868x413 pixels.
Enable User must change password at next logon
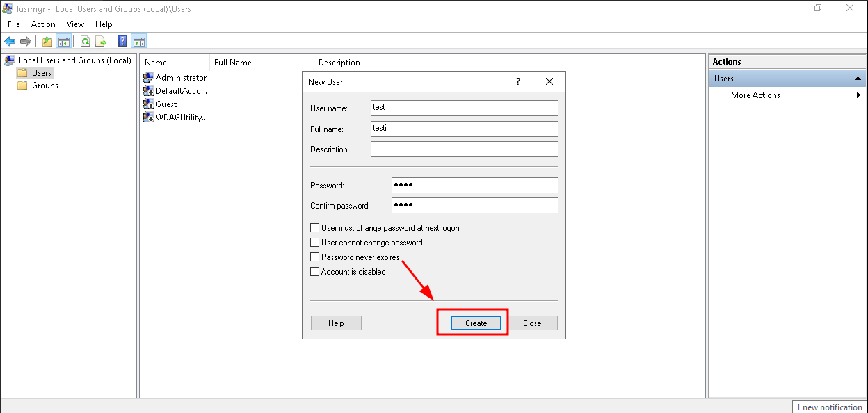(315, 228)
